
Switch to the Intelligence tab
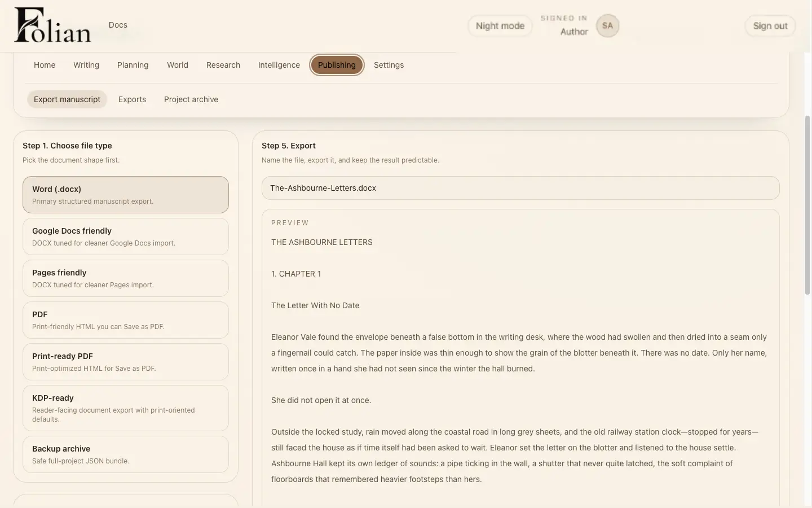pos(279,65)
